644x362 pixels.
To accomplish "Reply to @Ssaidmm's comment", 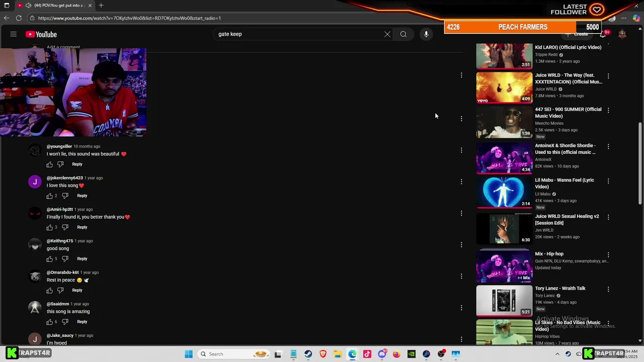I will (x=82, y=322).
